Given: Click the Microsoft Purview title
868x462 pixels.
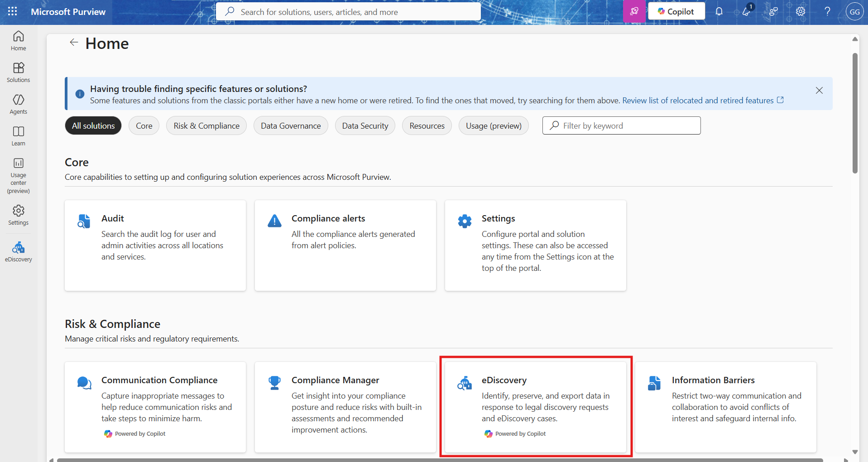Looking at the screenshot, I should 68,12.
